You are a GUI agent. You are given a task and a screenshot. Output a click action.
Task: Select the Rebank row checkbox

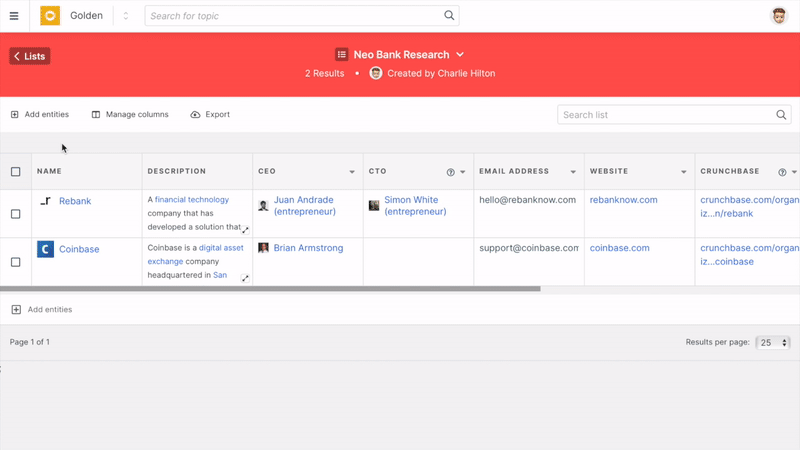click(16, 214)
